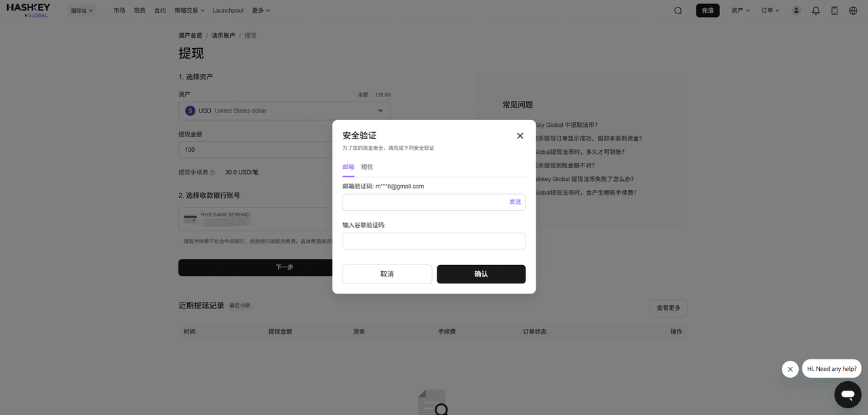Click the 充值 deposit button
Screen dimensions: 868x415
(707, 11)
